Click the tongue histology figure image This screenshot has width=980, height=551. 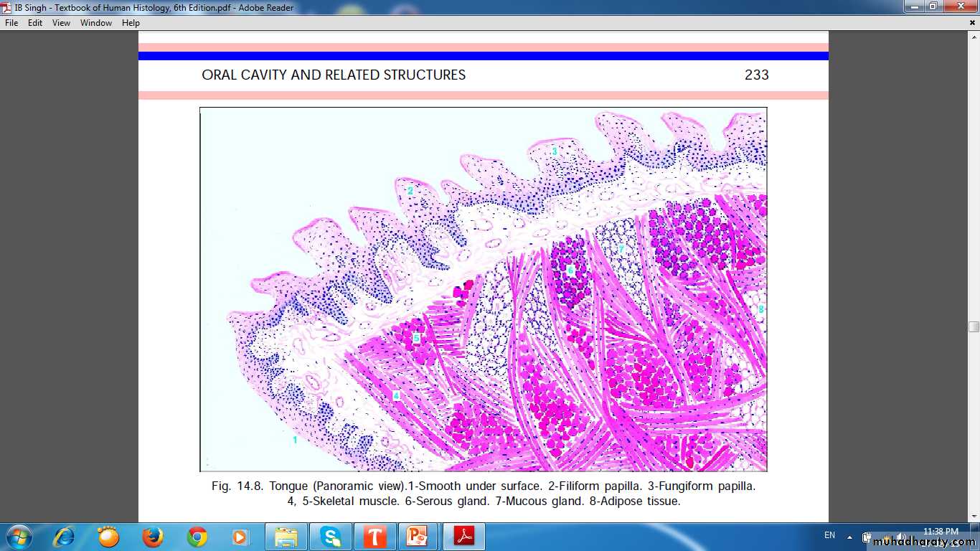[483, 289]
